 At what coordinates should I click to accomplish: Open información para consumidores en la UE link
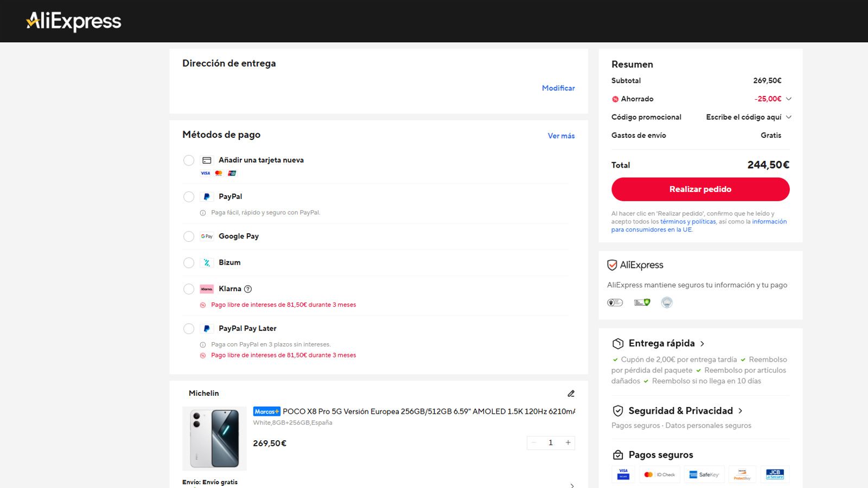[x=699, y=226]
